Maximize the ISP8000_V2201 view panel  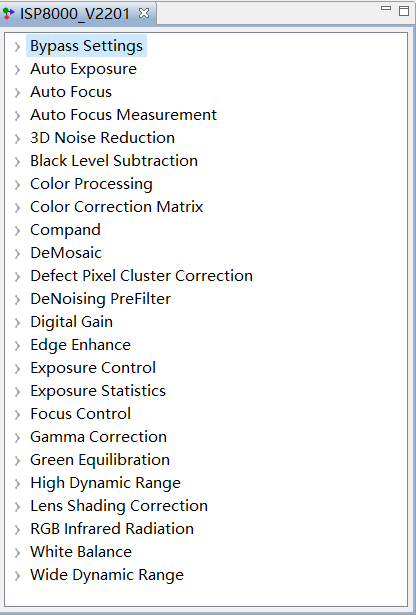(404, 11)
